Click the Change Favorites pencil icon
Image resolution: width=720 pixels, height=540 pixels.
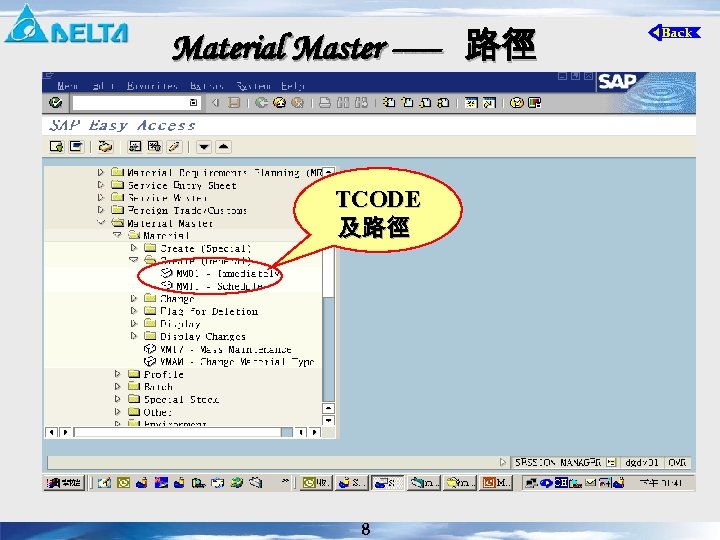(x=174, y=147)
